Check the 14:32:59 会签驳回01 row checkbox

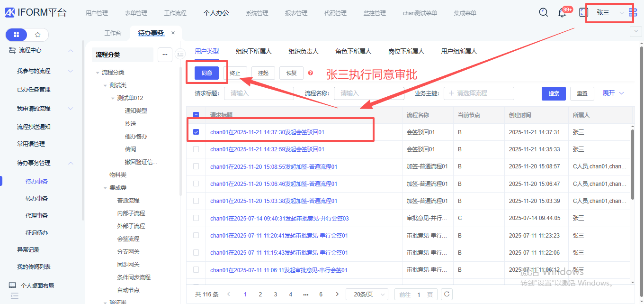196,149
